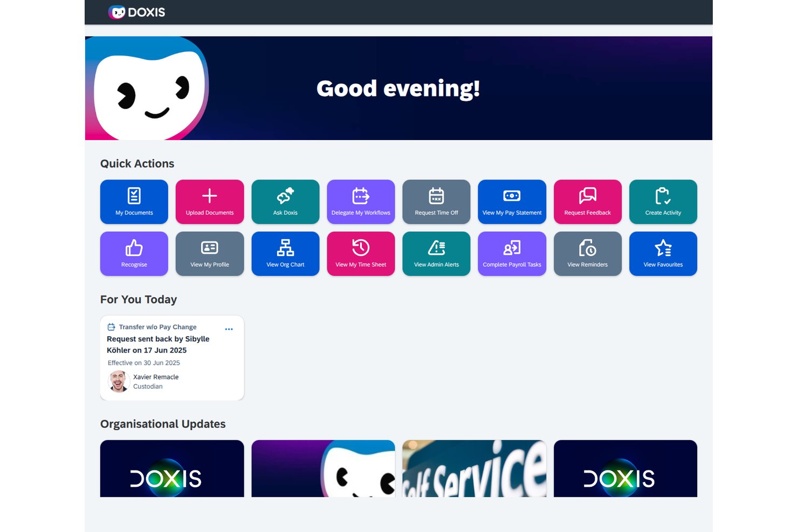Open the View My Profile tile
The height and width of the screenshot is (532, 798).
(x=210, y=254)
